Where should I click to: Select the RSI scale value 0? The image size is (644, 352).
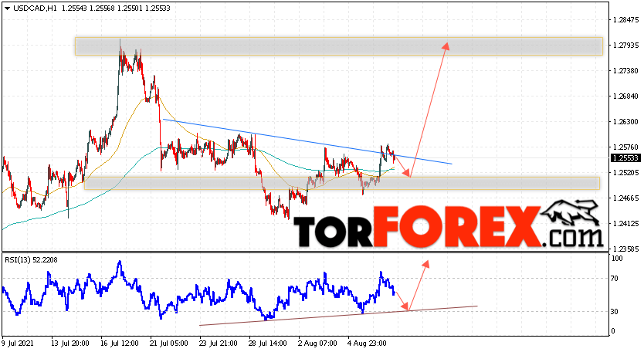[613, 331]
